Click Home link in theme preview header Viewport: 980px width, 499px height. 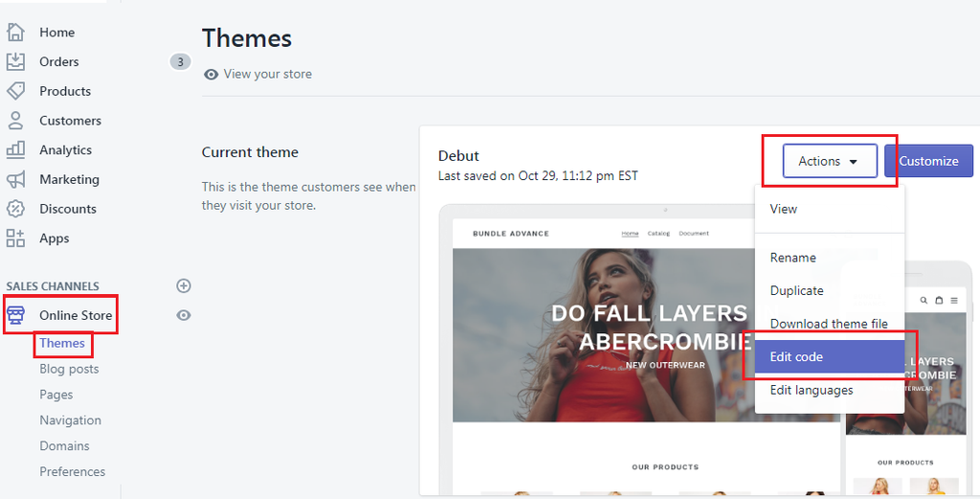click(x=630, y=234)
